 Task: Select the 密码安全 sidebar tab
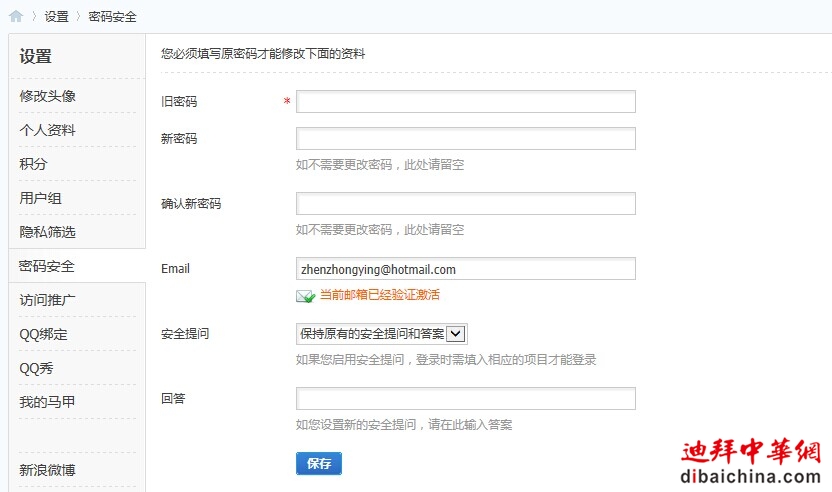47,266
